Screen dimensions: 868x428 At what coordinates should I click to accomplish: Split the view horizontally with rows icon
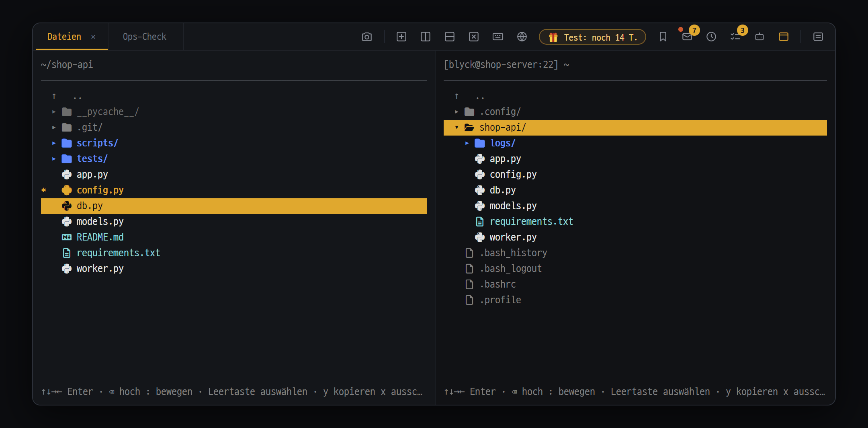point(449,37)
